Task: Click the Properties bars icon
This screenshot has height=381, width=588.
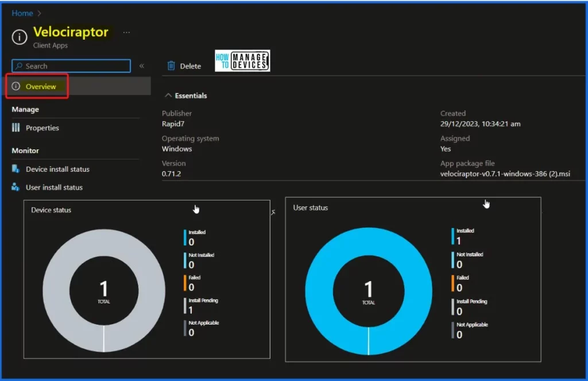Action: 16,128
